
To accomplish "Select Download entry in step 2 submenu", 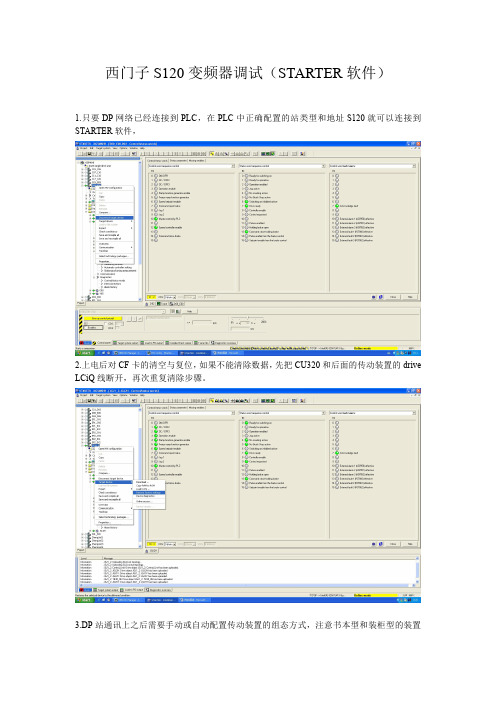I will [150, 482].
